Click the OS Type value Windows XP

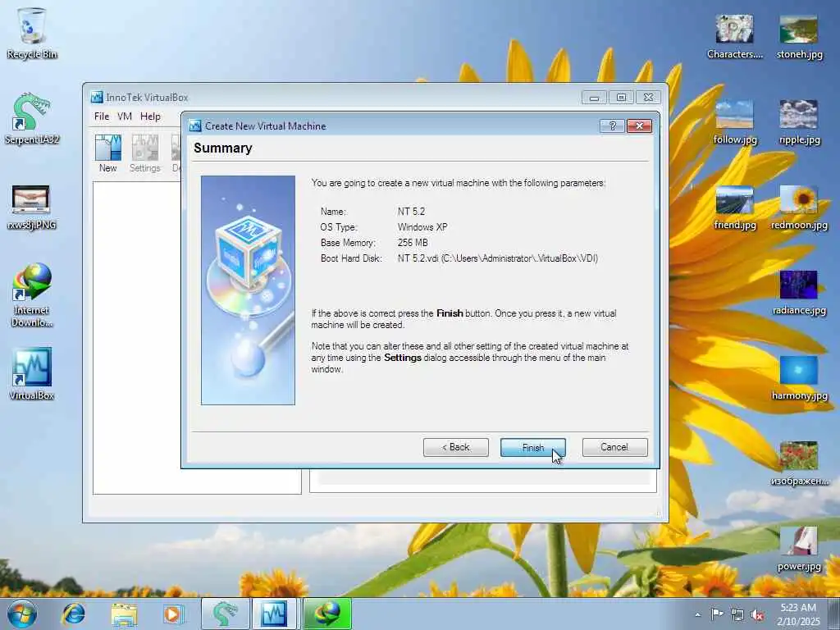pos(422,227)
